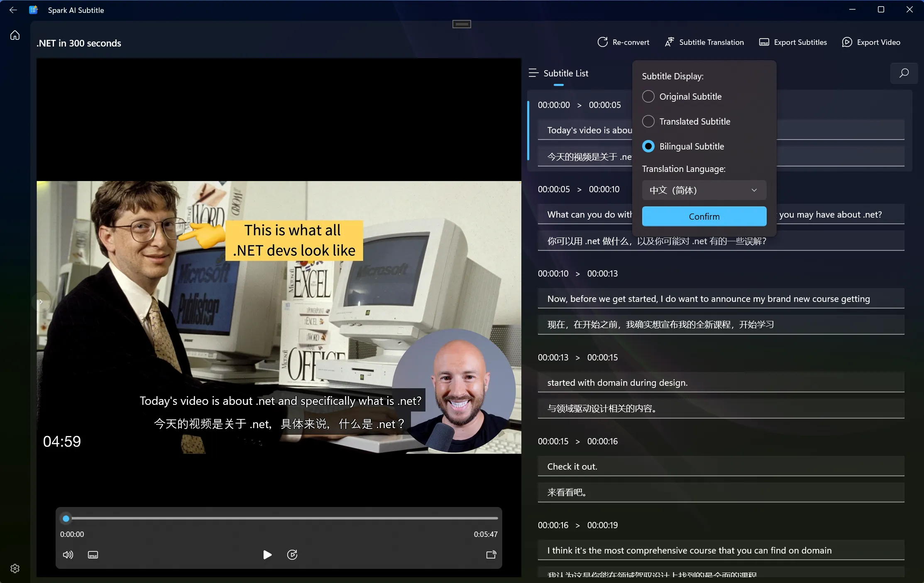Viewport: 924px width, 583px height.
Task: Click Export Subtitles button
Action: click(793, 42)
